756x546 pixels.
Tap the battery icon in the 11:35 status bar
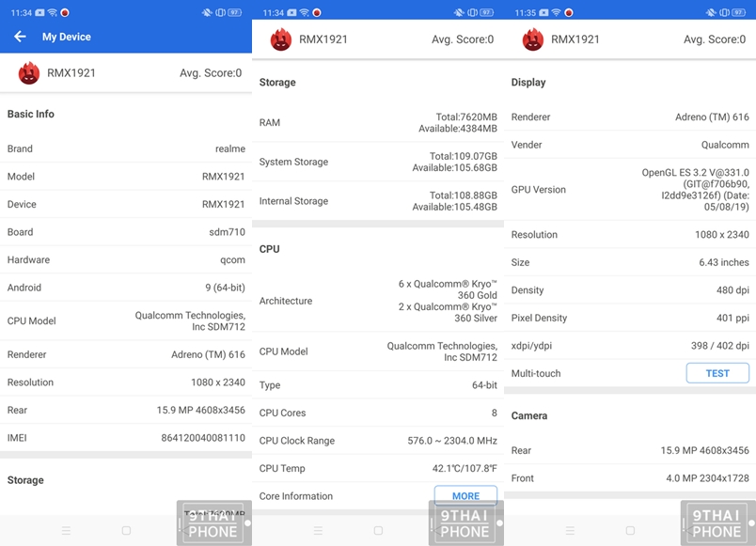(739, 12)
